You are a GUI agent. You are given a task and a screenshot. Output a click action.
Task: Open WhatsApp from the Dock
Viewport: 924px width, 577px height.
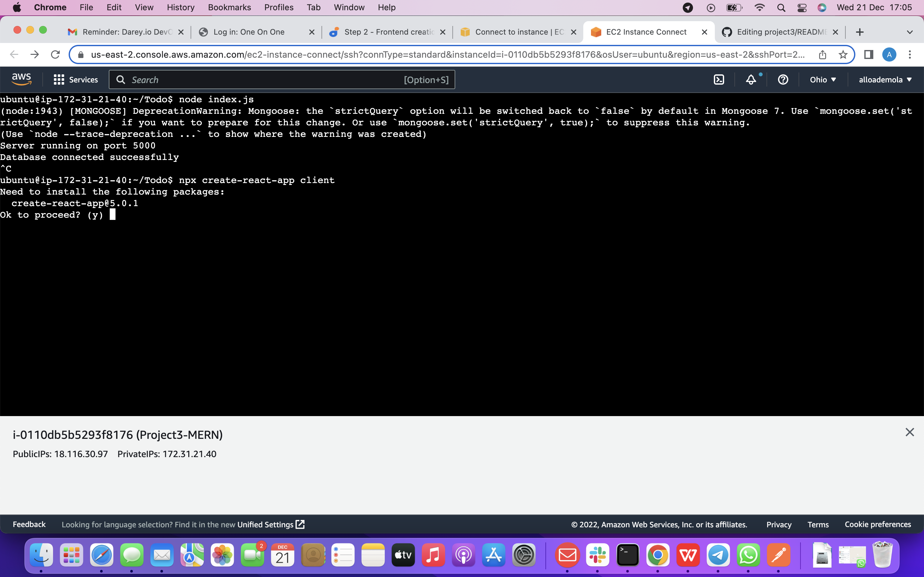[x=748, y=555]
